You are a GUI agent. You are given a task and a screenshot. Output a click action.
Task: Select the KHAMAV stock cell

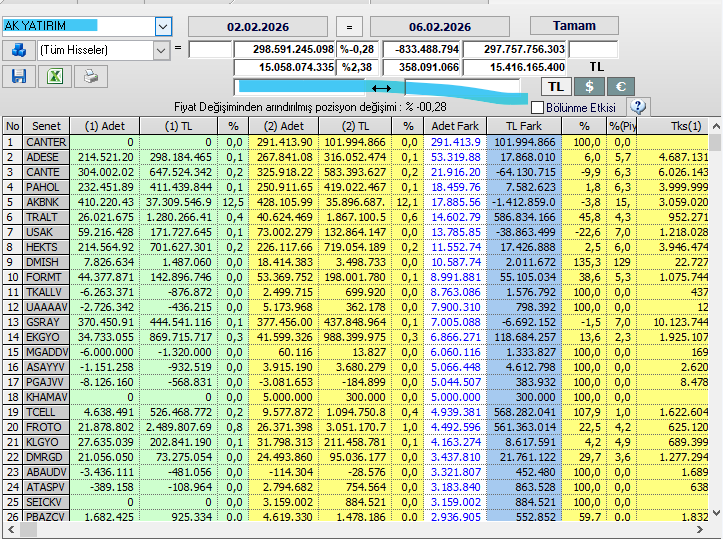coord(46,397)
